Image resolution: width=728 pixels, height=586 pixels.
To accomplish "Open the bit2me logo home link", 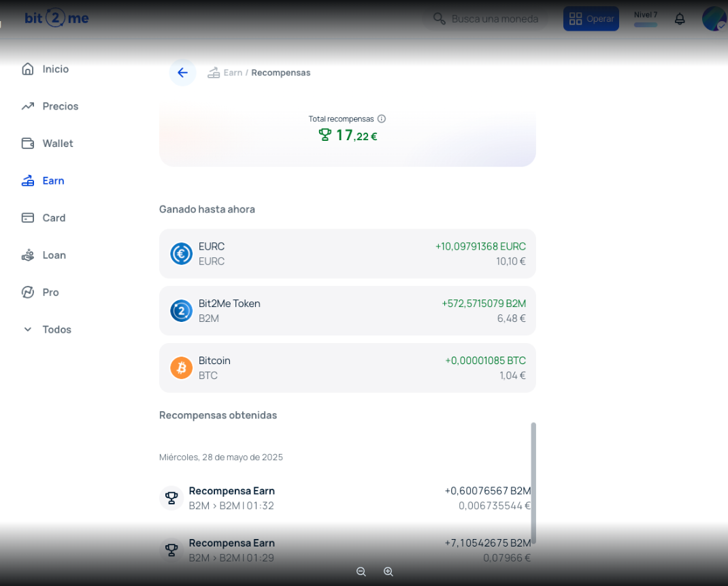I will coord(56,18).
